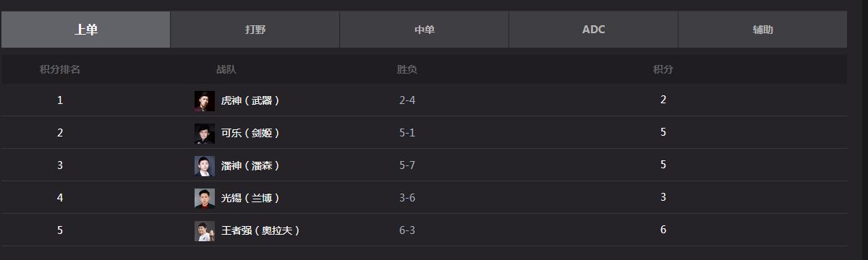Click the 战队 column header
The height and width of the screenshot is (260, 868).
click(x=226, y=70)
